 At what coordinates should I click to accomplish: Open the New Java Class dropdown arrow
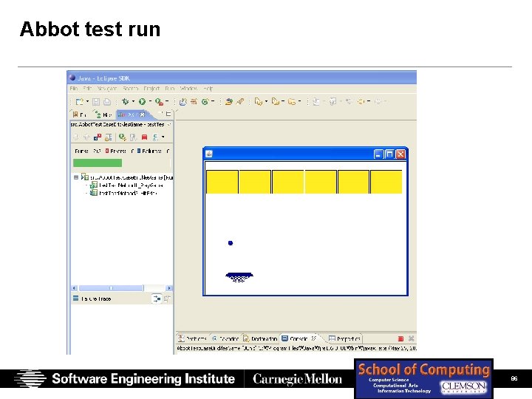[x=213, y=101]
